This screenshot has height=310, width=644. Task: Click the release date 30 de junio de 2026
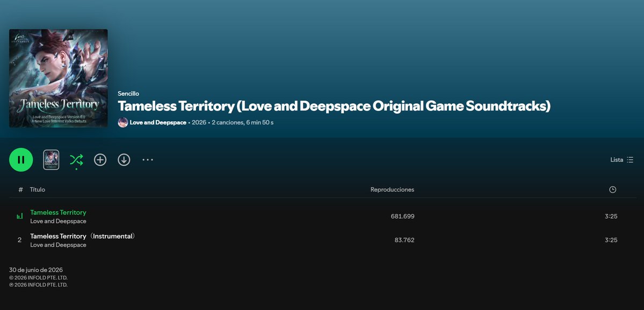point(36,270)
